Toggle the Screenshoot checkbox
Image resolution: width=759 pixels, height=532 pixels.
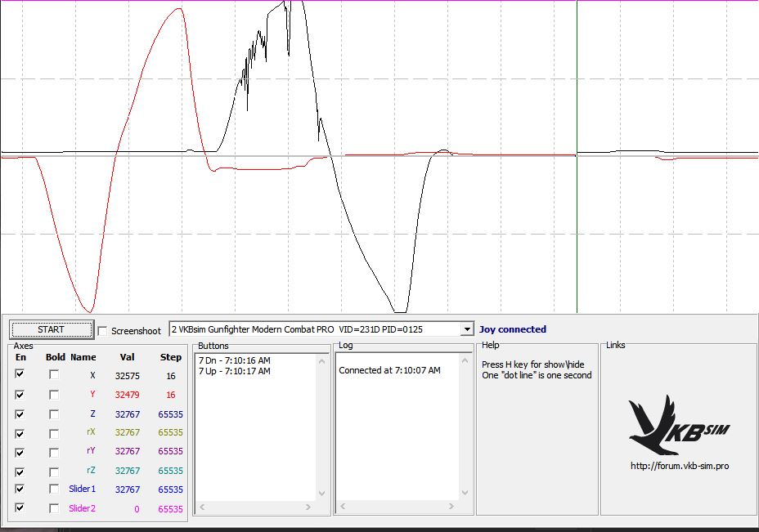(102, 330)
